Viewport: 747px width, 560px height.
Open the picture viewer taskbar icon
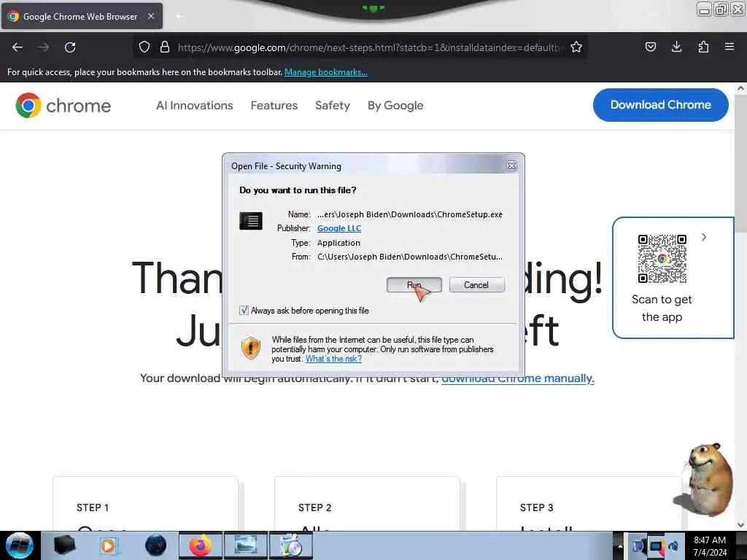click(245, 545)
